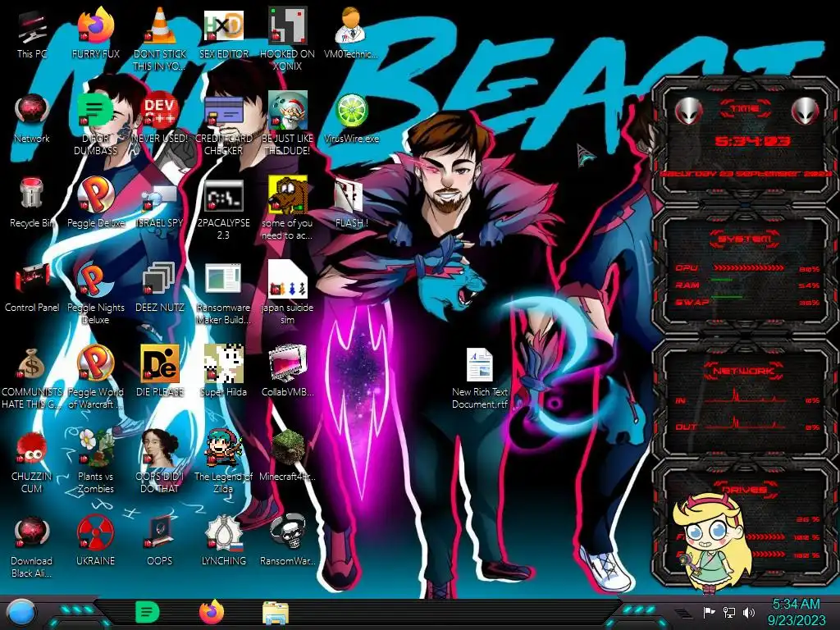Click the taskbar clock showing 5:34 AM
840x630 pixels.
[796, 612]
